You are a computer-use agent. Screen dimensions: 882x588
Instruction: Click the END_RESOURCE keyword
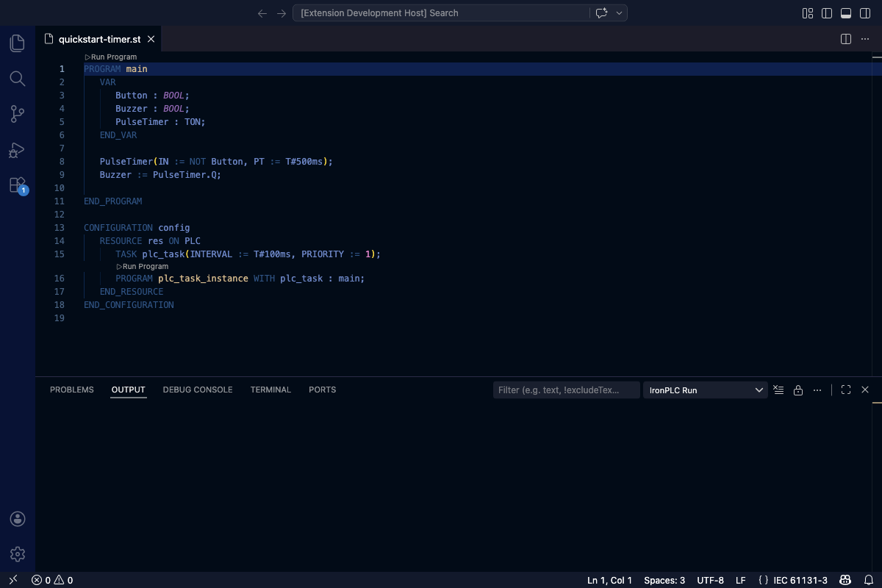point(132,292)
